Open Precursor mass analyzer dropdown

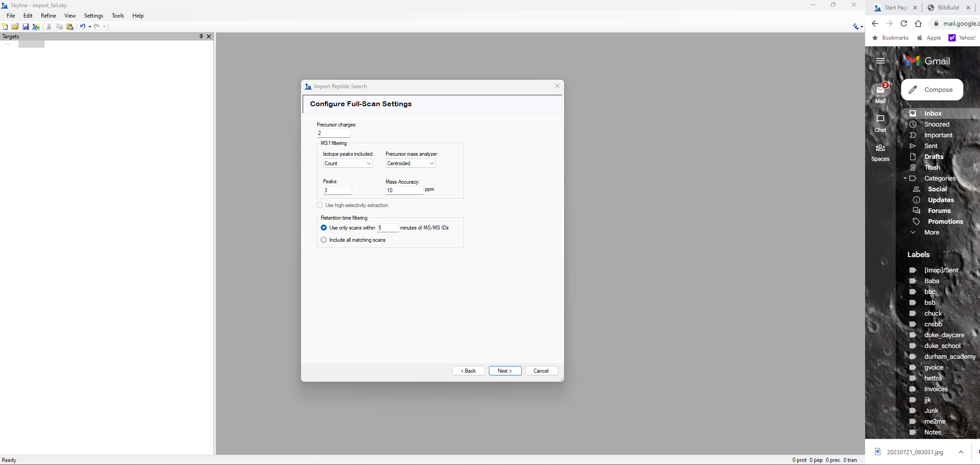click(410, 163)
